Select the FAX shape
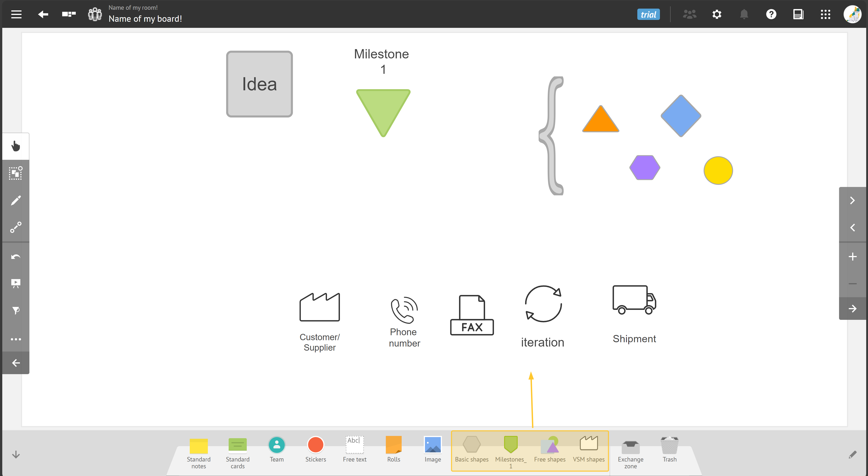This screenshot has width=868, height=476. click(x=472, y=315)
